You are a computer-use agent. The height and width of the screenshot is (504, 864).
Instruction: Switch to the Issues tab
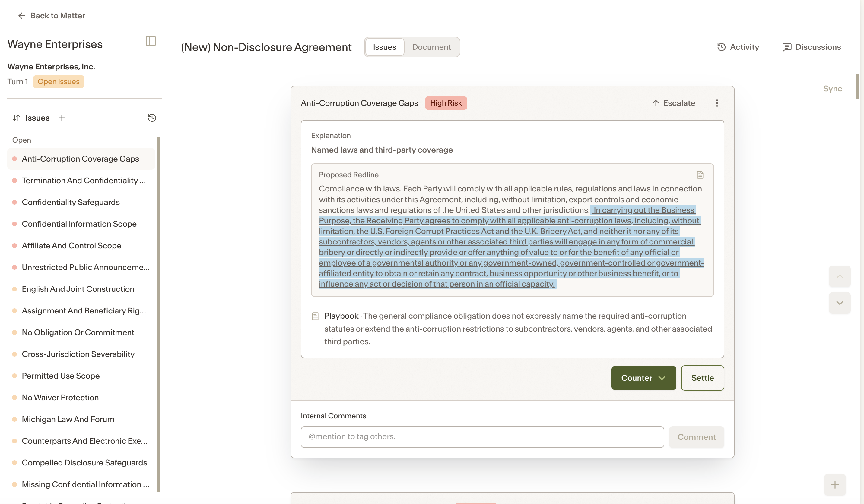coord(384,47)
